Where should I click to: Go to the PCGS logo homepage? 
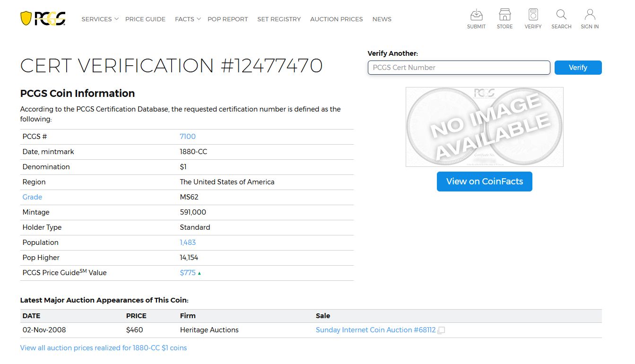[x=43, y=18]
